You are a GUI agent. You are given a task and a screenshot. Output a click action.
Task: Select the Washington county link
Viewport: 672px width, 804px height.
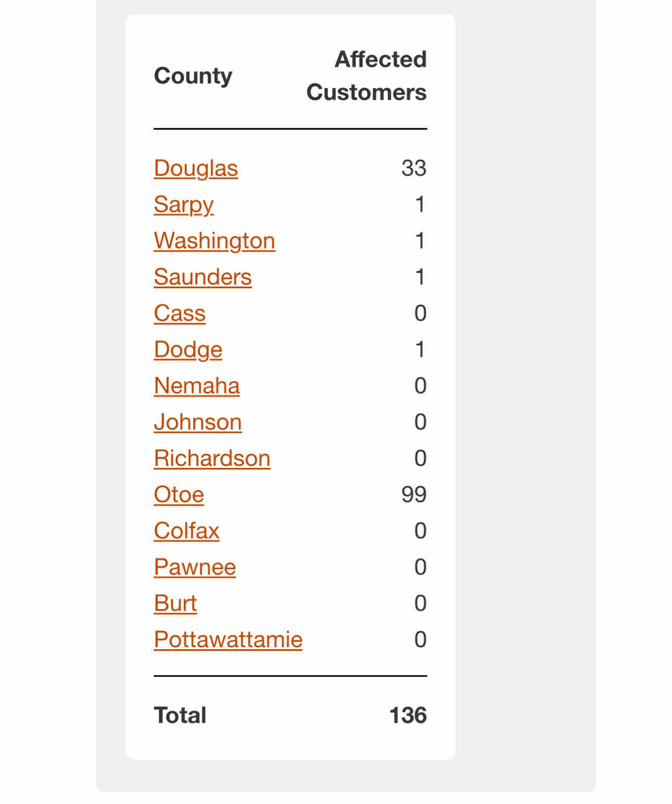(215, 241)
